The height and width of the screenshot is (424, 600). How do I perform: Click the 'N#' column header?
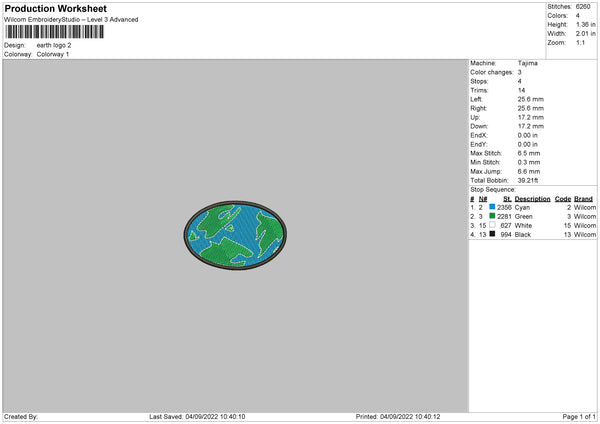click(483, 199)
